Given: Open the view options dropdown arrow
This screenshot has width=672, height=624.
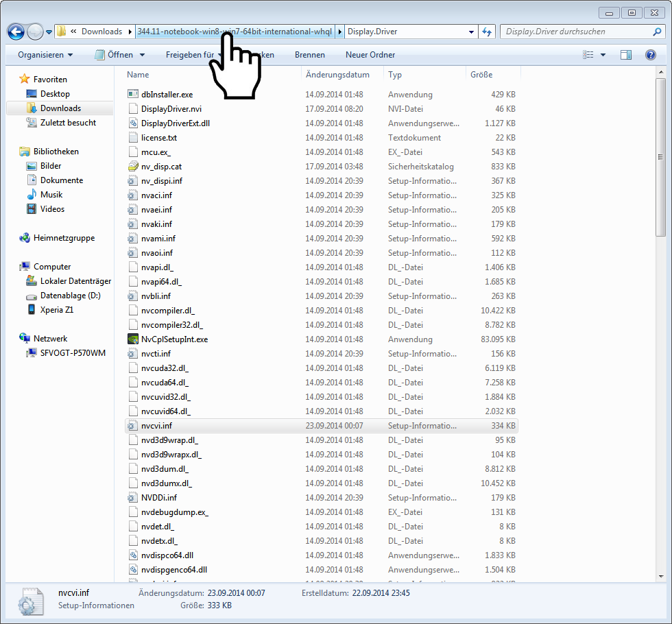Looking at the screenshot, I should point(603,55).
